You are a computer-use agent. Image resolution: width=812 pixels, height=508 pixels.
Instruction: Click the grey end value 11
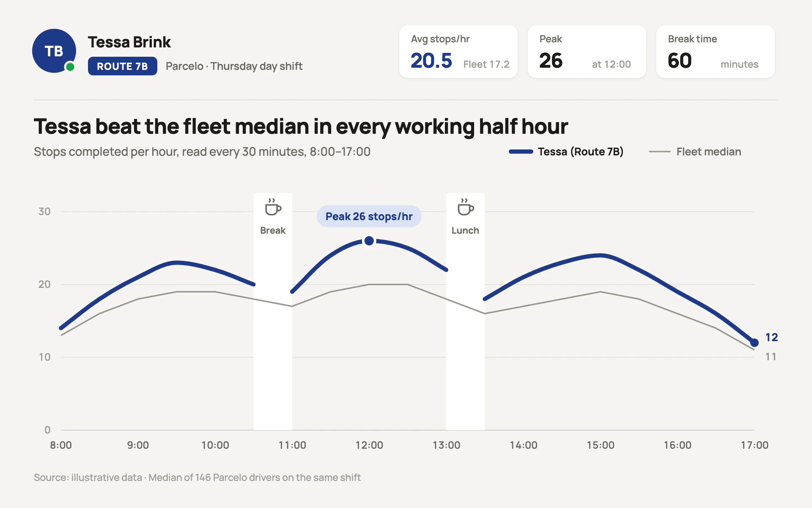coord(771,357)
